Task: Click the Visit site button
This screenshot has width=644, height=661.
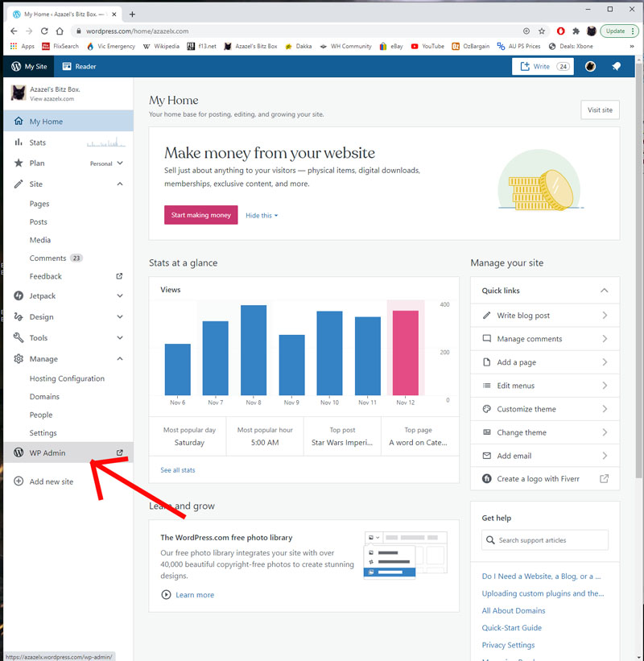Action: click(600, 110)
